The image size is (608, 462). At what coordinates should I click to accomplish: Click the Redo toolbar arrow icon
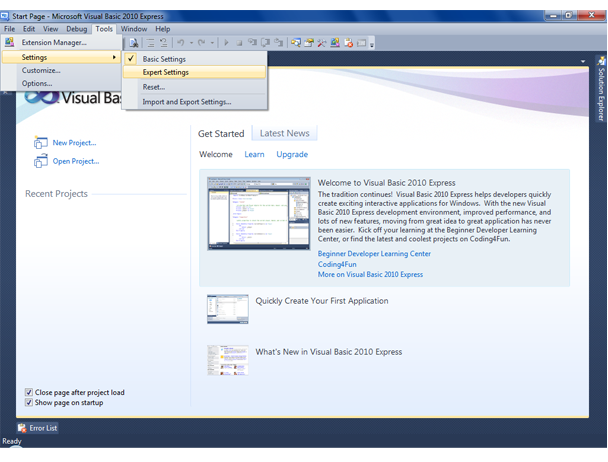[x=202, y=43]
